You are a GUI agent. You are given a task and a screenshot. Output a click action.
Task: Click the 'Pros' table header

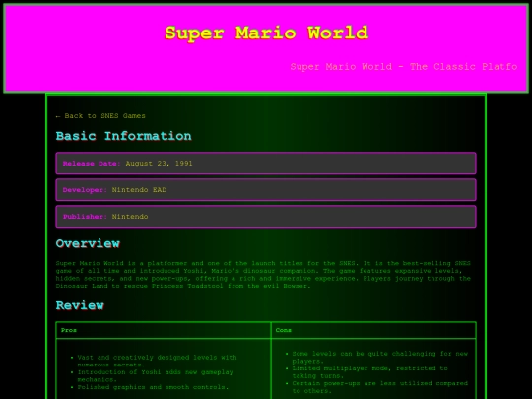click(164, 330)
